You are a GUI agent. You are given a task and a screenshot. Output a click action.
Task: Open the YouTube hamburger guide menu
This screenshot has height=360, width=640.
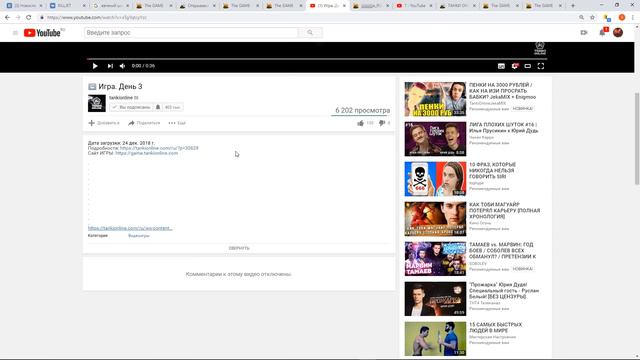click(15, 33)
